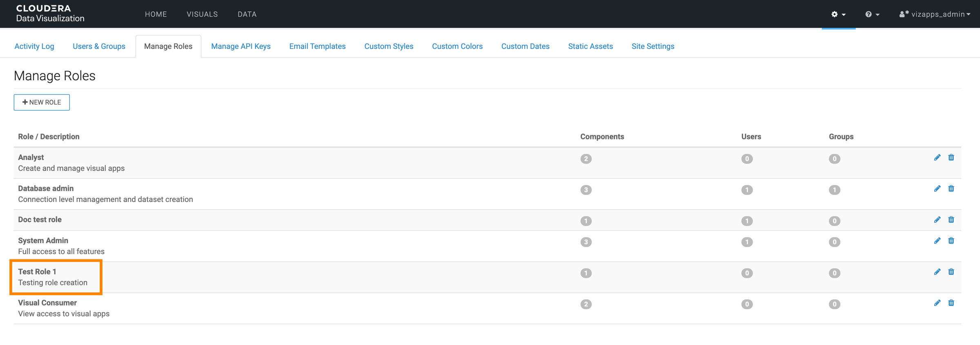Delete the Analyst role using trash icon
Viewport: 980px width, 345px height.
(x=951, y=158)
